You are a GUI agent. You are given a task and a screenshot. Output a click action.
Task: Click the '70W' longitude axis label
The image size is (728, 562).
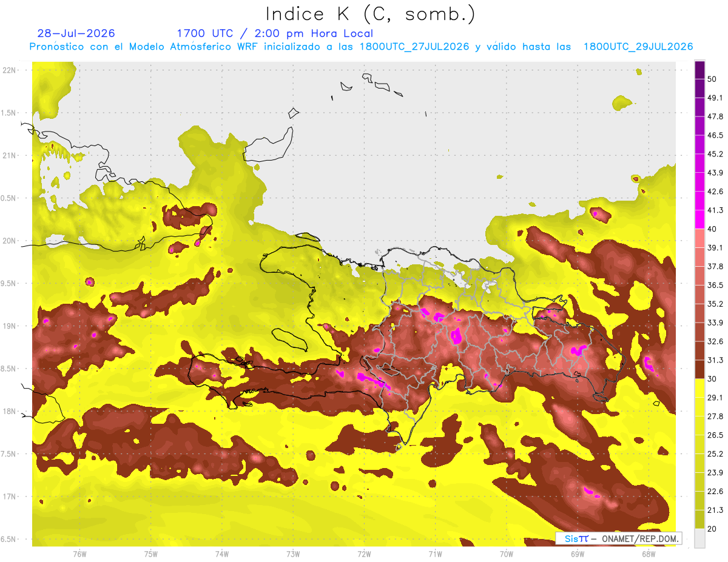coord(507,554)
